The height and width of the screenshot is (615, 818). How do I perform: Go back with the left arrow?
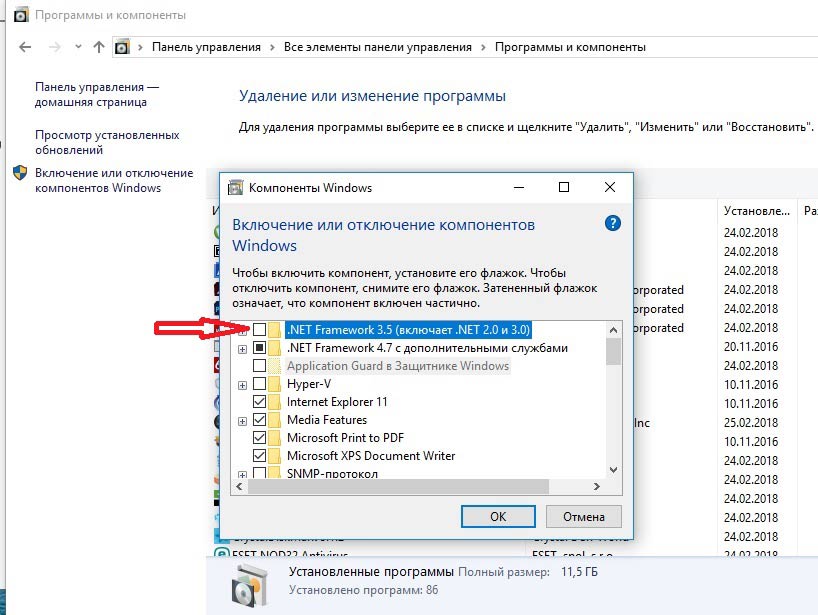tap(25, 47)
